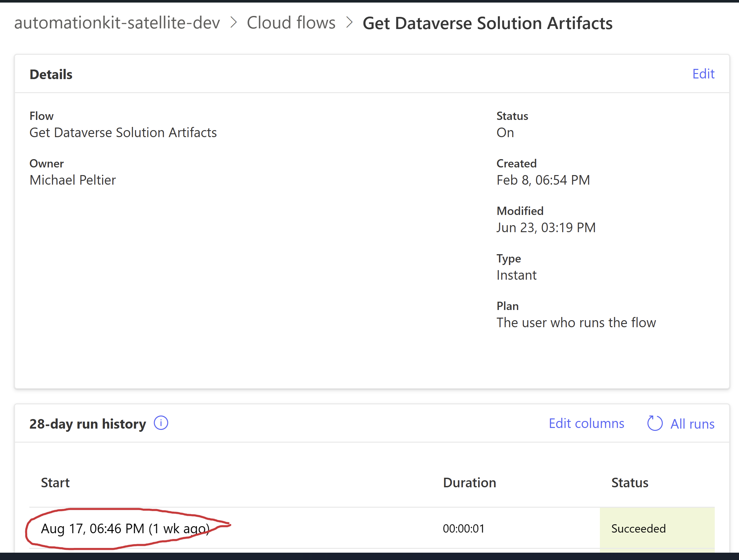Click the Start column header
The width and height of the screenshot is (739, 560).
point(56,482)
